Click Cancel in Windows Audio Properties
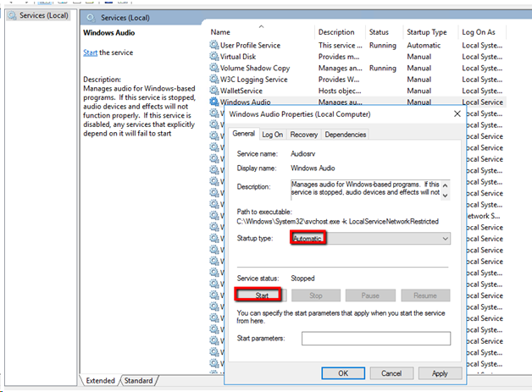Image resolution: width=532 pixels, height=392 pixels. [x=391, y=373]
